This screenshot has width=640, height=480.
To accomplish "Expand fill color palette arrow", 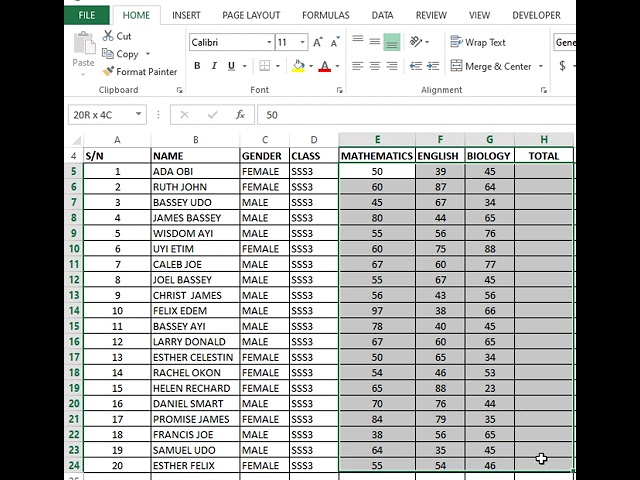I will point(311,66).
